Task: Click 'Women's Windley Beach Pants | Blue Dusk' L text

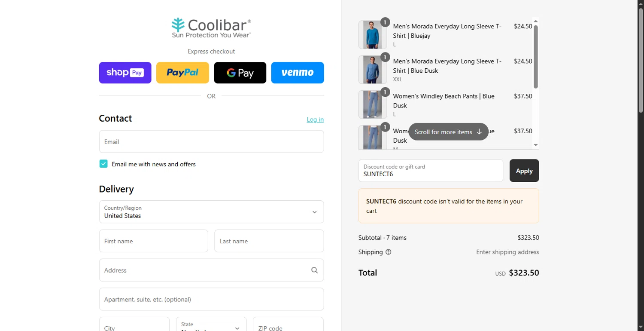Action: pyautogui.click(x=444, y=101)
